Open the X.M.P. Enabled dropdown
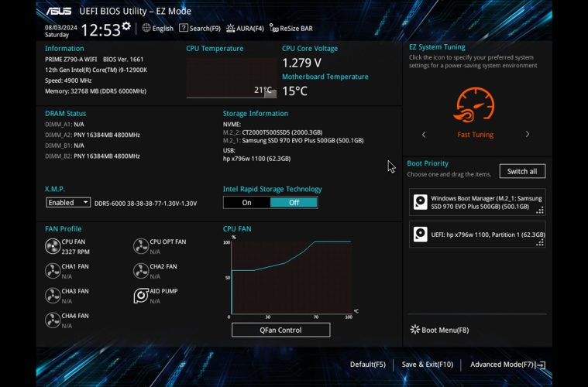The image size is (588, 387). (68, 203)
